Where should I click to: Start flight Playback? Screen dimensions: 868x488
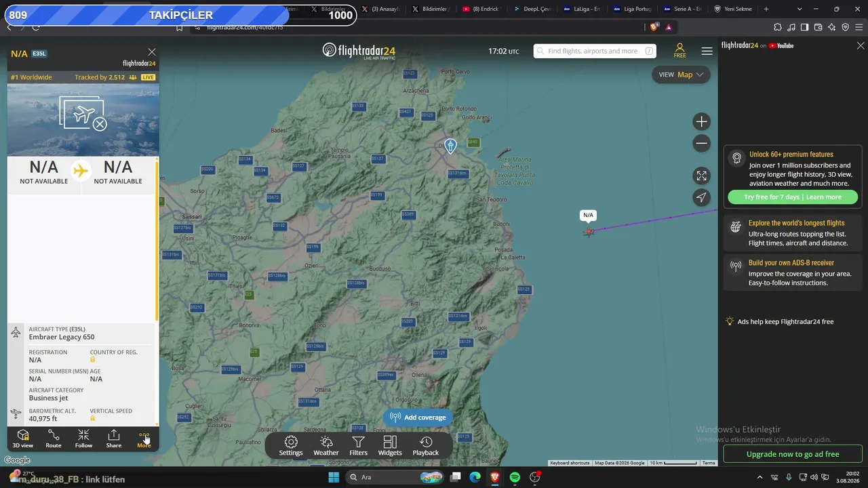pos(426,446)
